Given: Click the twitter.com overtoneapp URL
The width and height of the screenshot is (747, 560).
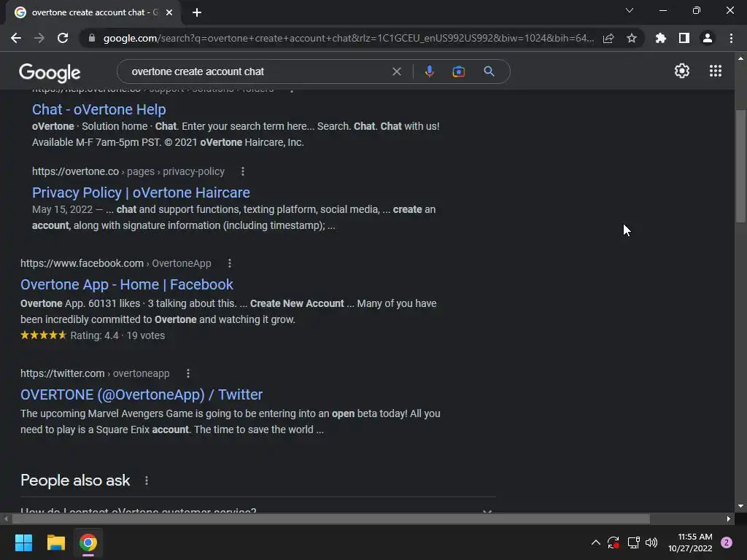Looking at the screenshot, I should (95, 373).
